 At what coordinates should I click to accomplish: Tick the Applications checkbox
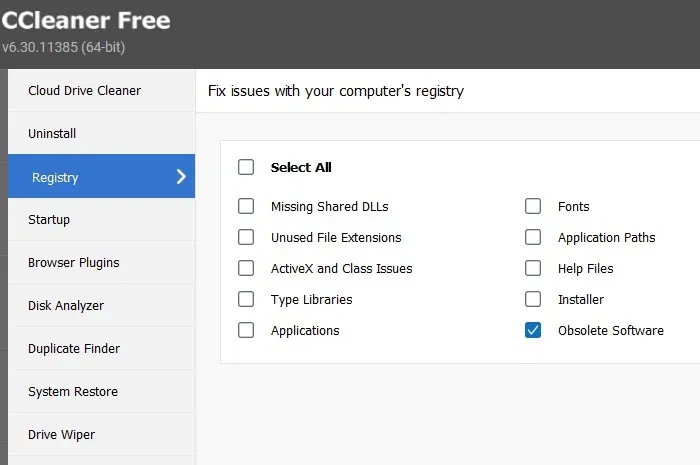pyautogui.click(x=246, y=331)
